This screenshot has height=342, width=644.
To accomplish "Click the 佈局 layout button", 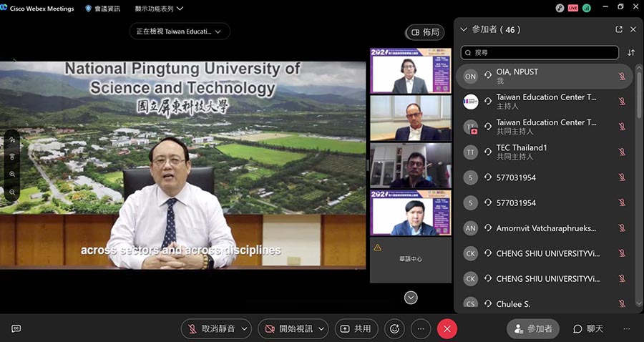I will click(x=425, y=32).
